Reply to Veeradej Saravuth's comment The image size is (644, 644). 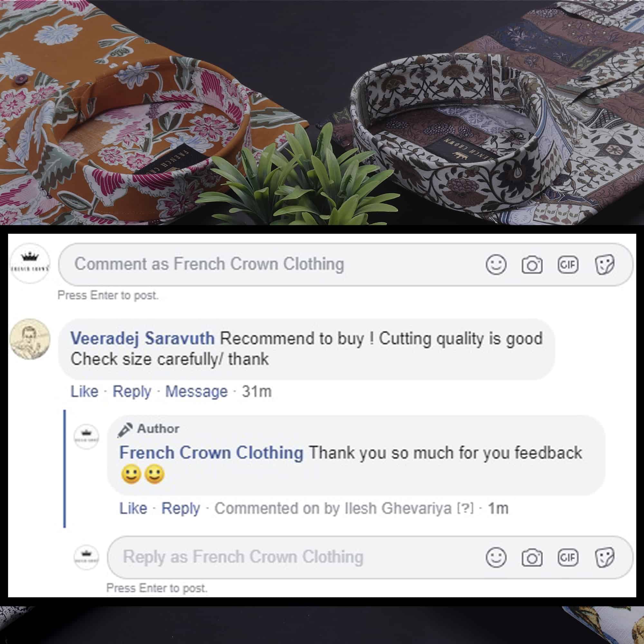132,392
